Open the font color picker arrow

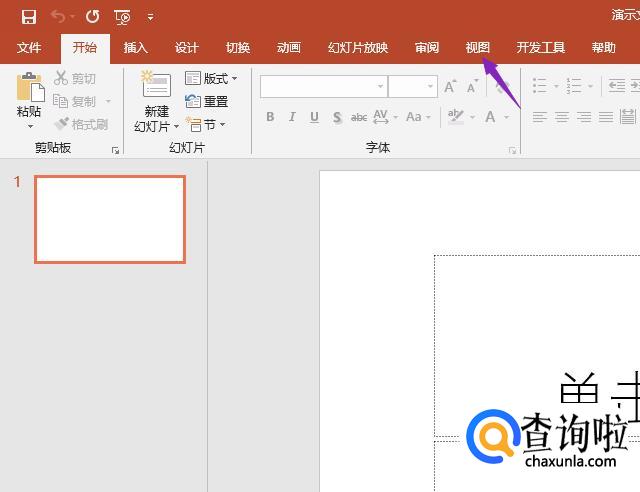[x=507, y=118]
